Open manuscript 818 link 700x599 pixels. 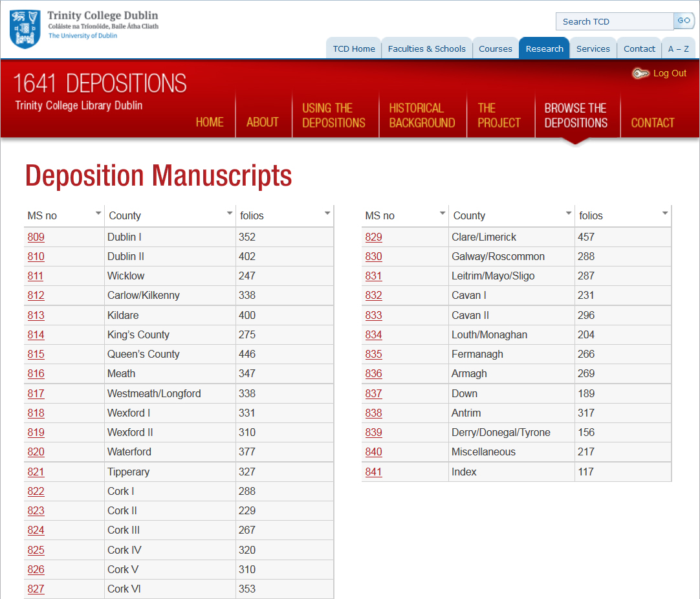point(36,413)
